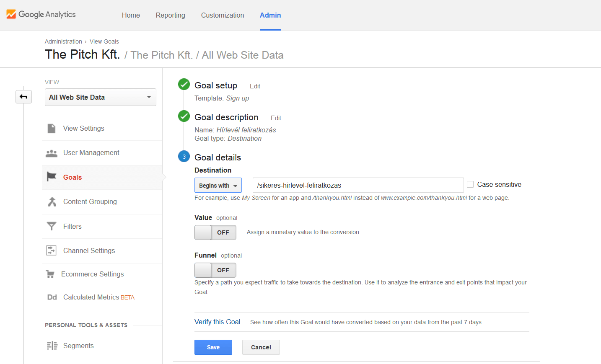The width and height of the screenshot is (601, 364).
Task: Save the goal
Action: pyautogui.click(x=213, y=347)
